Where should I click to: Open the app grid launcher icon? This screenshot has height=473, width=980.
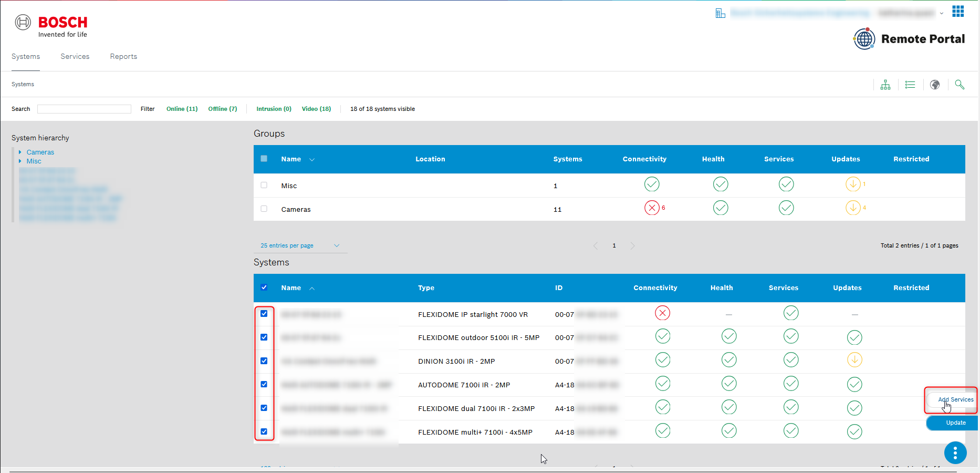tap(958, 12)
